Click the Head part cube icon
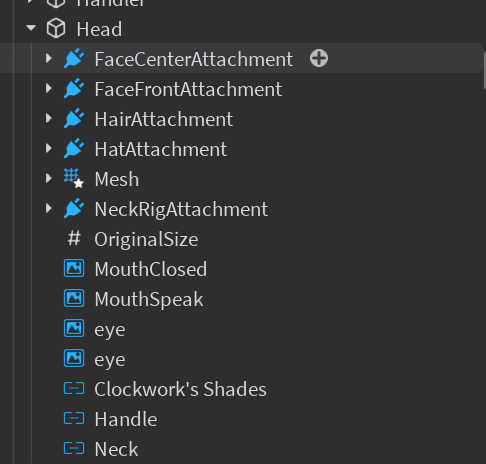Screen dimensions: 486x464 (56, 29)
